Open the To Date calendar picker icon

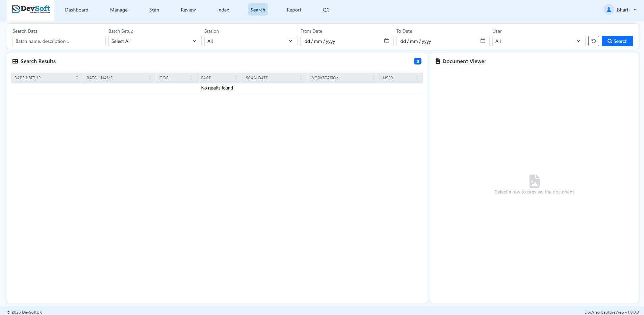click(x=483, y=41)
